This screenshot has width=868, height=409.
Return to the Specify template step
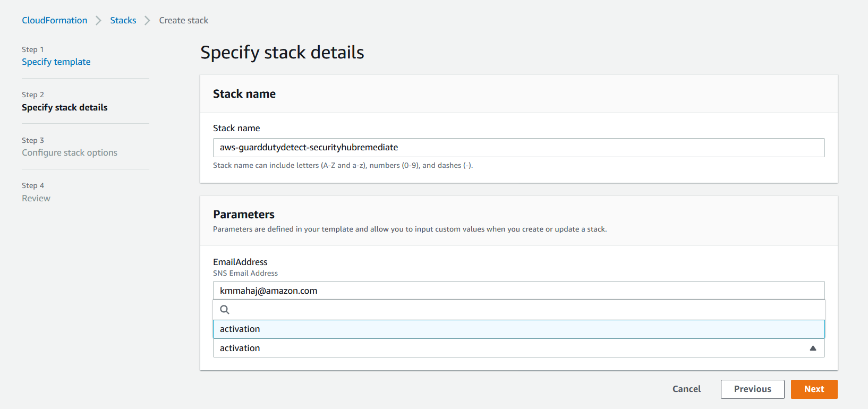56,62
